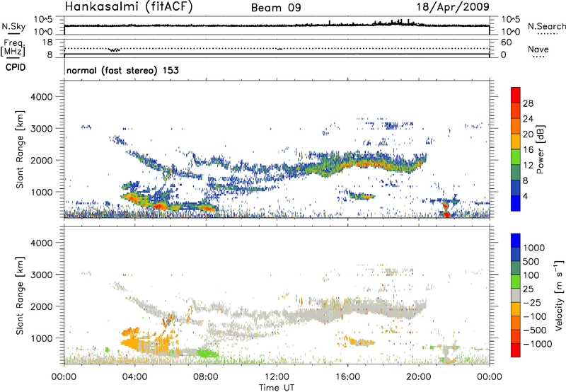Click the '20' power colorbar label
Image resolution: width=566 pixels, height=392 pixels.
tap(528, 134)
